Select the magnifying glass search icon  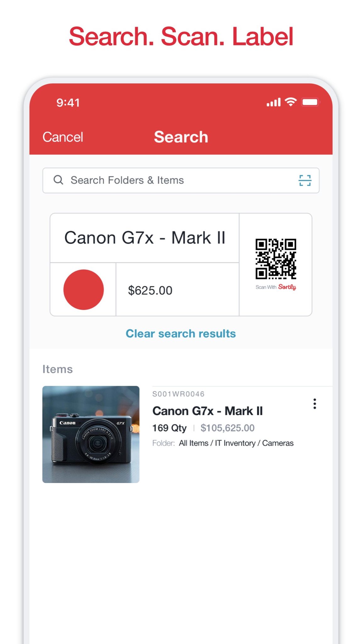point(58,180)
